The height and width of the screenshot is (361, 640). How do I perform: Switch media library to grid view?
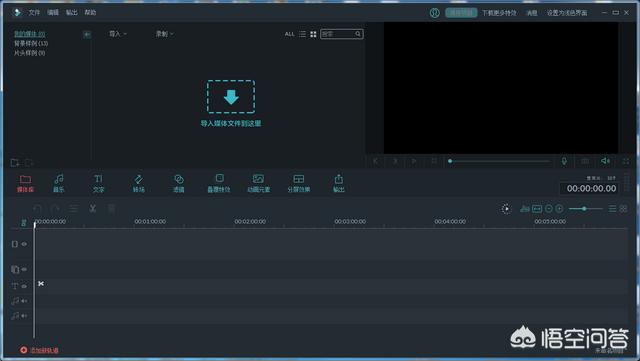point(313,34)
